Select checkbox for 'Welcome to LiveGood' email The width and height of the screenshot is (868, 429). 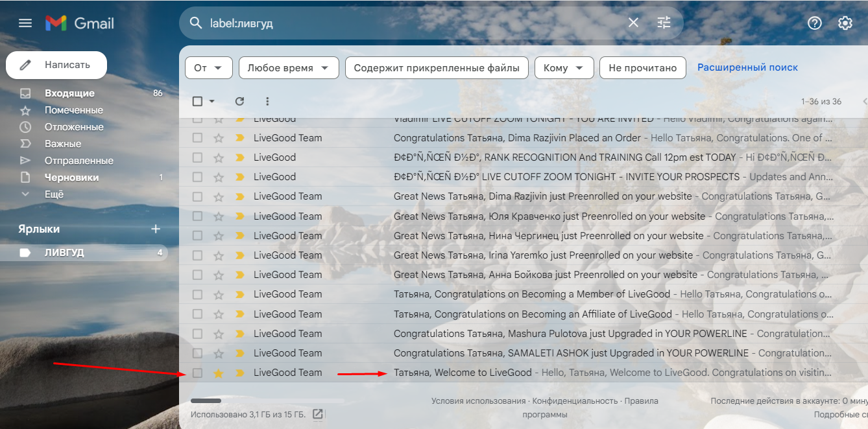coord(197,373)
